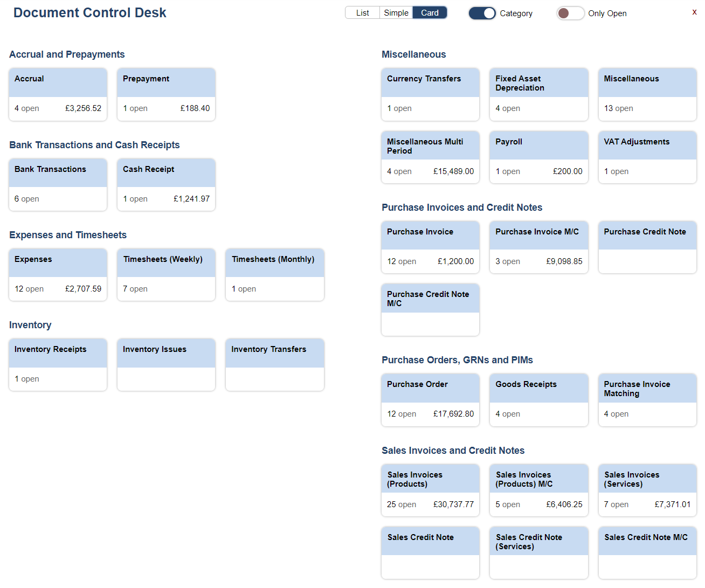
Task: Open the Sales Invoices (Services) card
Action: pos(647,490)
